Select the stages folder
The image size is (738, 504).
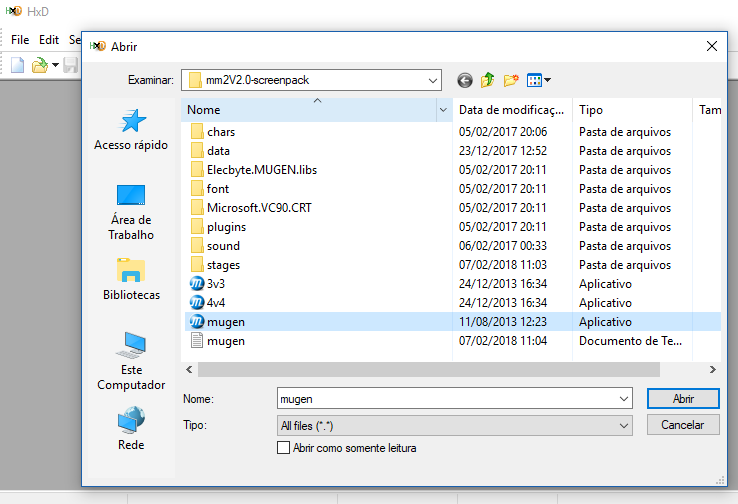215,265
